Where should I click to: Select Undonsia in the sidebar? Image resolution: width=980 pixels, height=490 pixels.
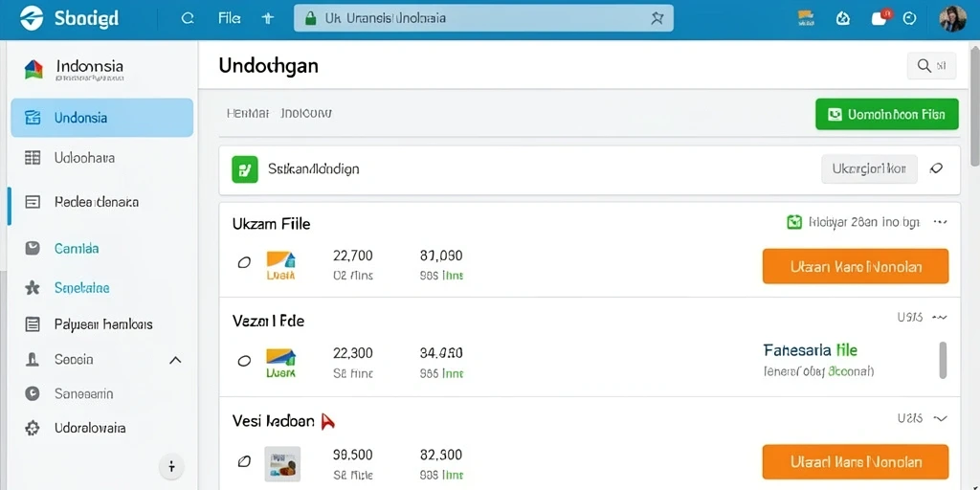(x=101, y=118)
